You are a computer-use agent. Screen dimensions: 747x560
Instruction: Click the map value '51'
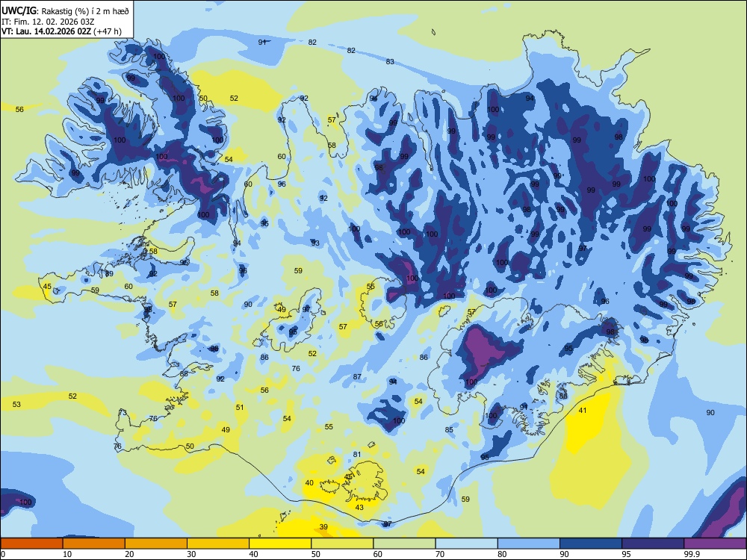tap(240, 407)
